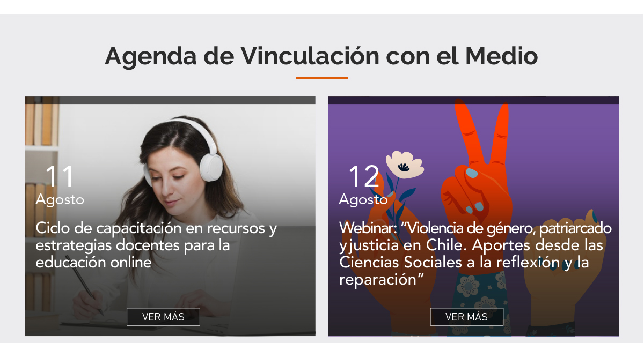Image resolution: width=644 pixels, height=343 pixels.
Task: Open the 'Ciclo de capacitación en recursos' title
Action: (156, 245)
